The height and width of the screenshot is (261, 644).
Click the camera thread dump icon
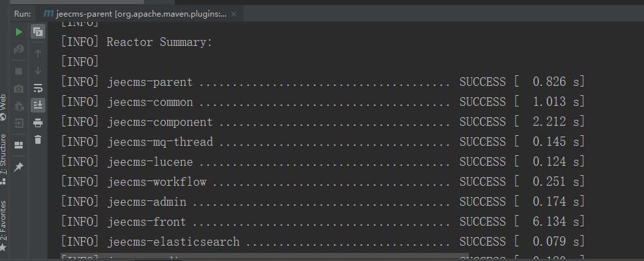[x=19, y=89]
